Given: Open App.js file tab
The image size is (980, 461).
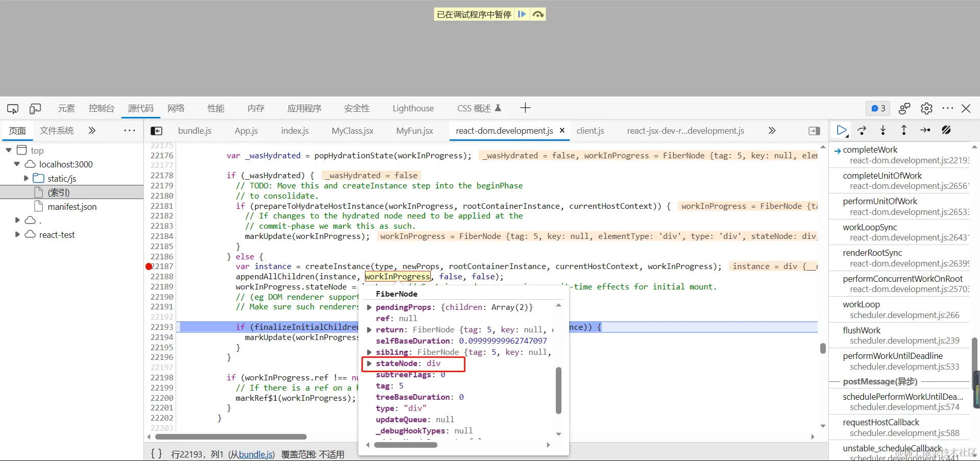Looking at the screenshot, I should coord(246,131).
